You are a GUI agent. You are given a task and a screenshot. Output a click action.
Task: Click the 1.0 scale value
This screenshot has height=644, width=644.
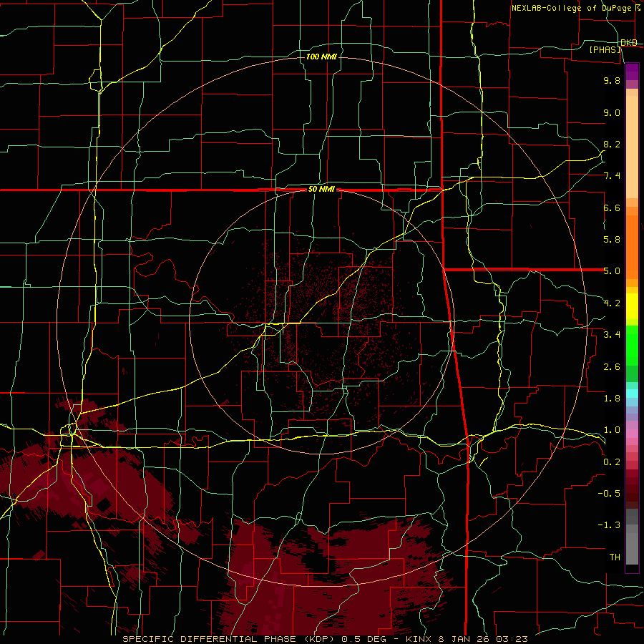pos(612,430)
